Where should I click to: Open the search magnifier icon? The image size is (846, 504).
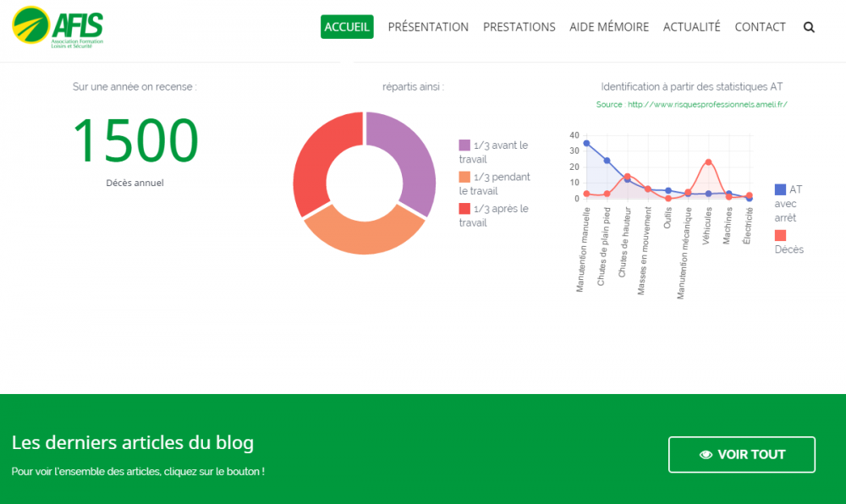click(x=809, y=27)
